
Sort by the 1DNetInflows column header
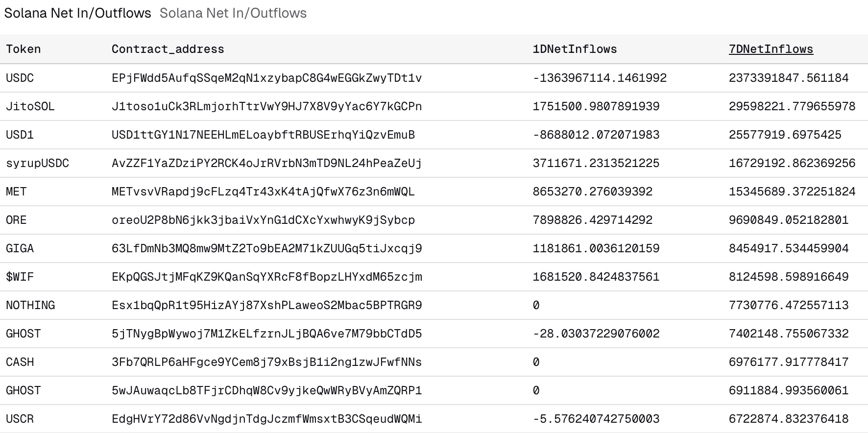point(575,49)
